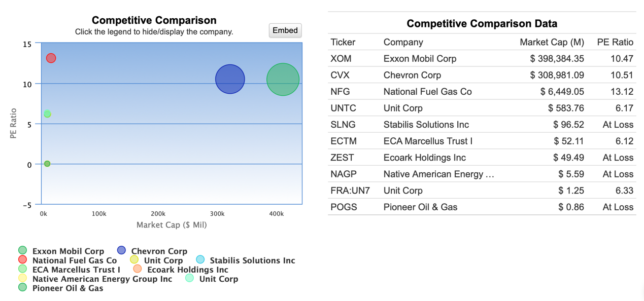Select the Market Cap (M) column header
Image resolution: width=644 pixels, height=301 pixels.
(x=552, y=42)
